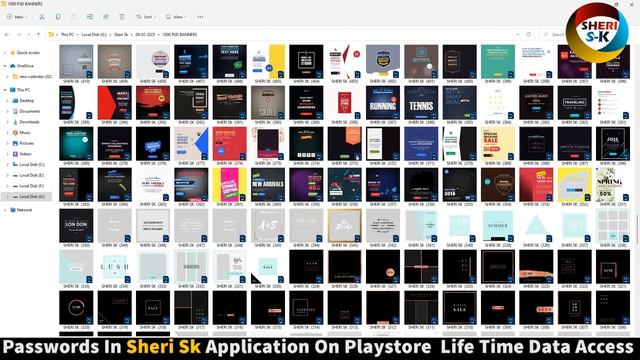Viewport: 640px width, 360px height.
Task: Open Pictures in navigation pane
Action: coord(27,143)
